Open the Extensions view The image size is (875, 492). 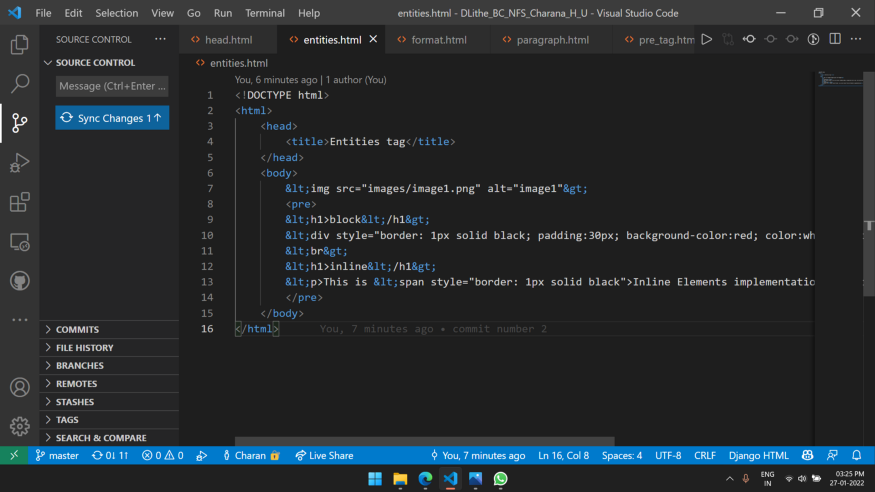pyautogui.click(x=20, y=202)
